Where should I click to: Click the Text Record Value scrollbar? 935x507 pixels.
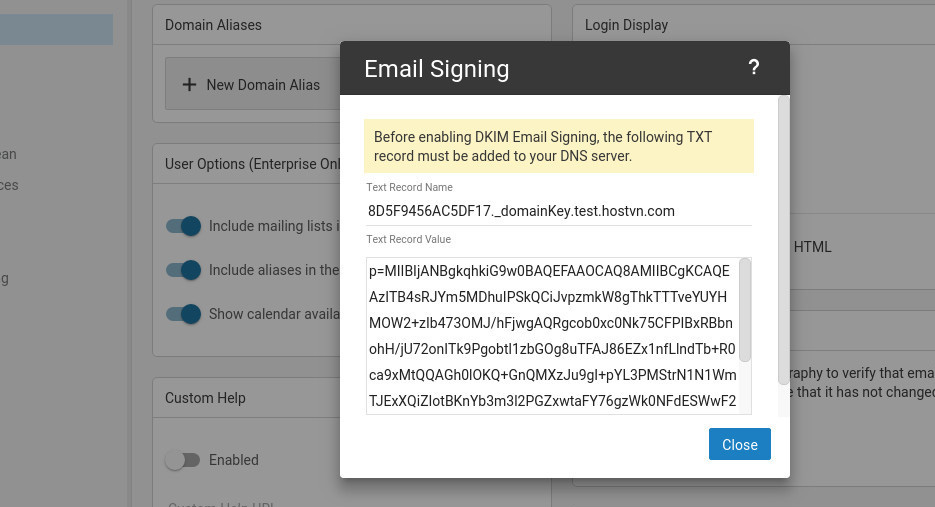tap(745, 310)
